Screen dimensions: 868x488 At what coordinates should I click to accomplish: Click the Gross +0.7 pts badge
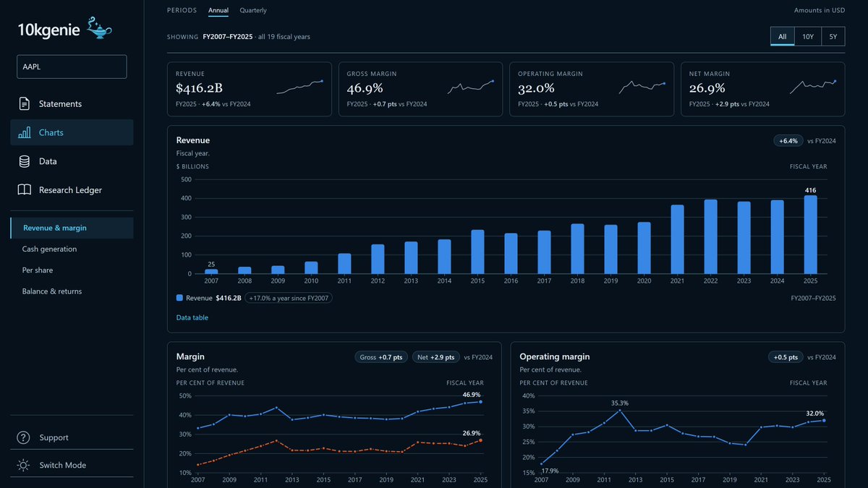(381, 357)
